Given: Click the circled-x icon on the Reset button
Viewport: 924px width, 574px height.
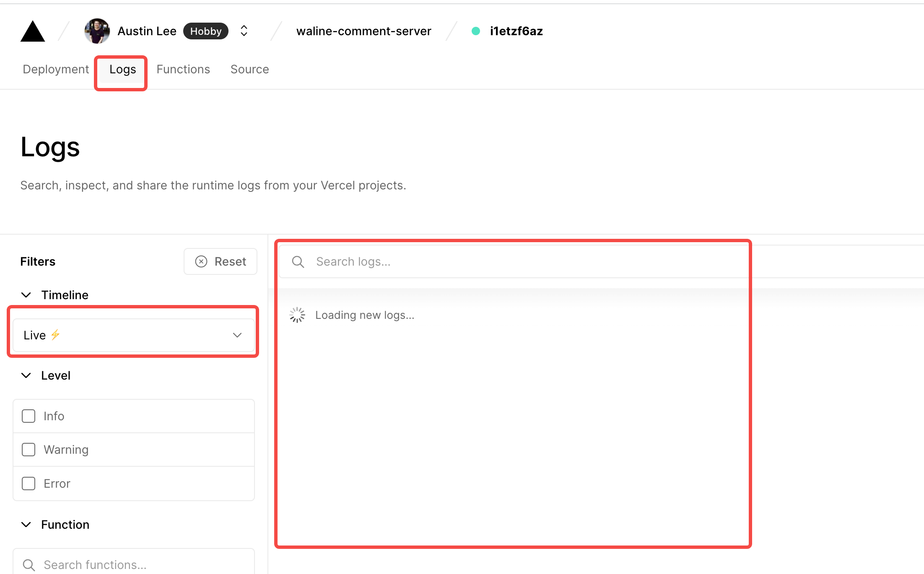Looking at the screenshot, I should [201, 261].
